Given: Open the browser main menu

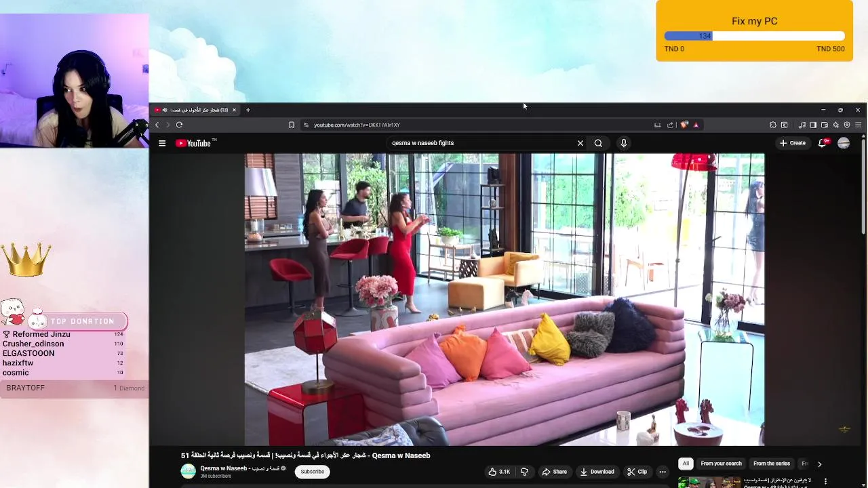Looking at the screenshot, I should pyautogui.click(x=858, y=125).
